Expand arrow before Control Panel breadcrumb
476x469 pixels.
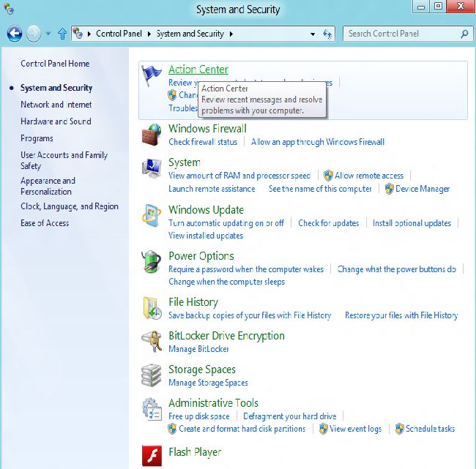pos(89,34)
